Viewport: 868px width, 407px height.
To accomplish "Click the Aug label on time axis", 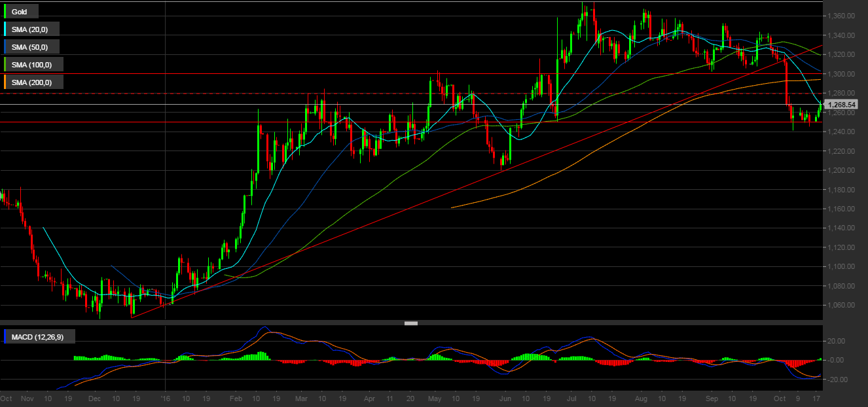I will 642,398.
